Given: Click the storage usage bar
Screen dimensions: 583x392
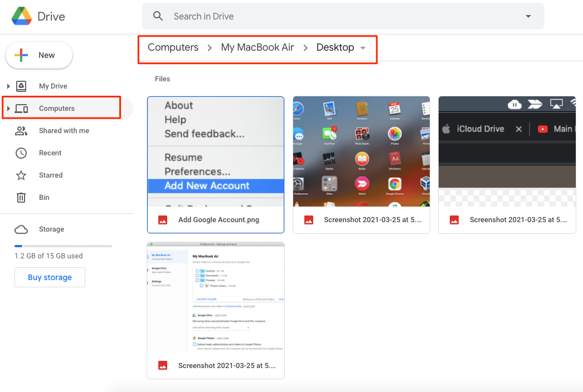Looking at the screenshot, I should (x=63, y=246).
